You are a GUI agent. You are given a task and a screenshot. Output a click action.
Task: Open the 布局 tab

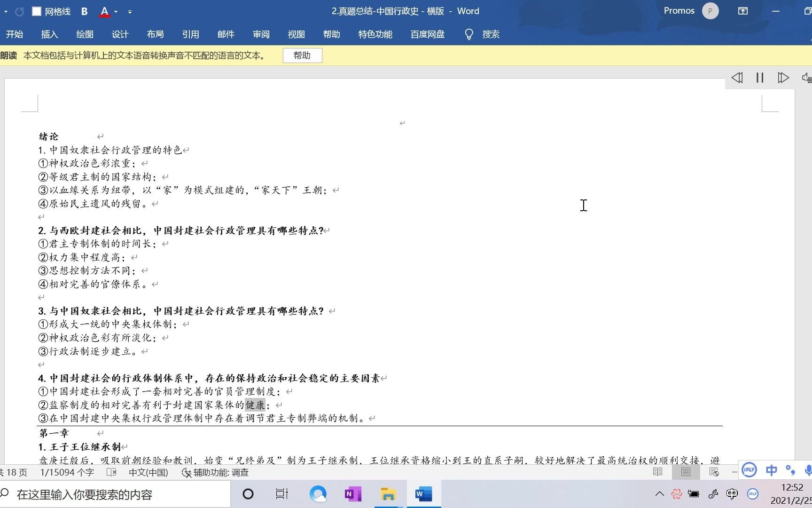pyautogui.click(x=155, y=34)
